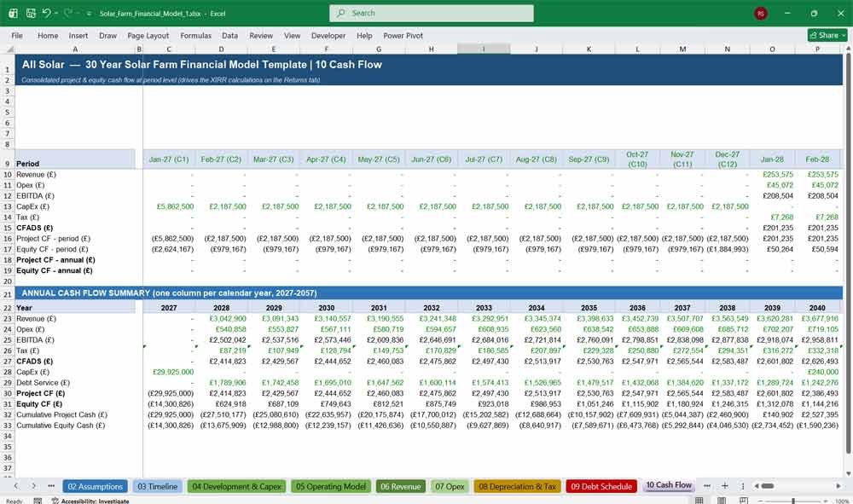853x504 pixels.
Task: Select column N header
Action: pyautogui.click(x=728, y=49)
